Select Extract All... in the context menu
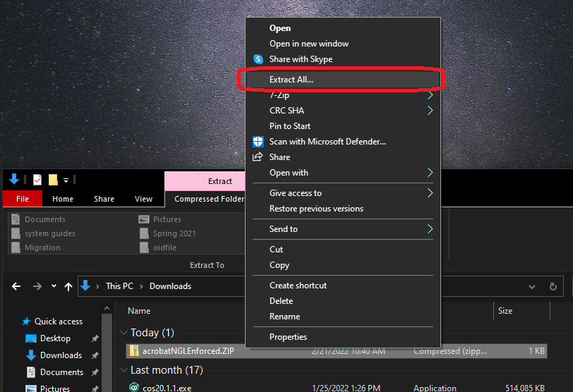This screenshot has height=392, width=573. click(x=343, y=80)
